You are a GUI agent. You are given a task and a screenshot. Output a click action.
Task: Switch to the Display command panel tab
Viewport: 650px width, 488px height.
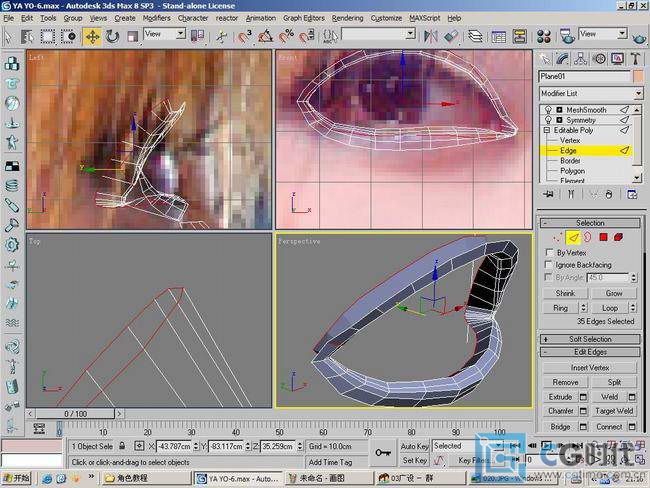617,59
